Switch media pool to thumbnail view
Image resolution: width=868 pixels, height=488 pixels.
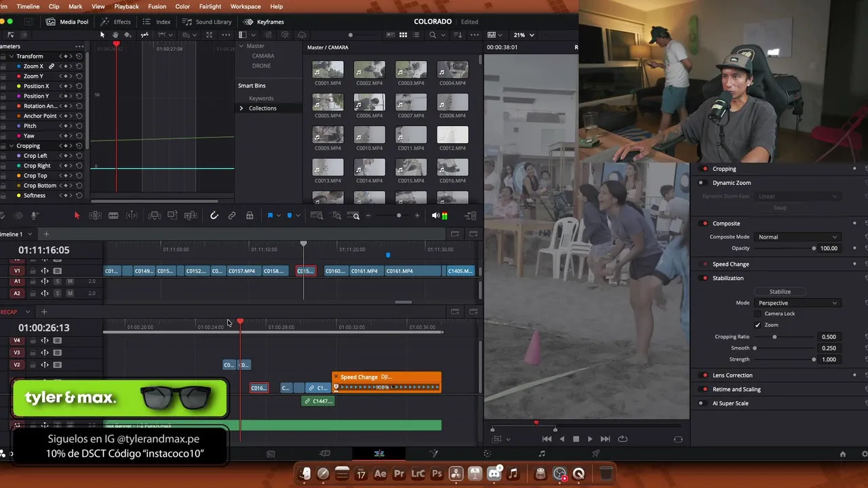click(x=403, y=35)
